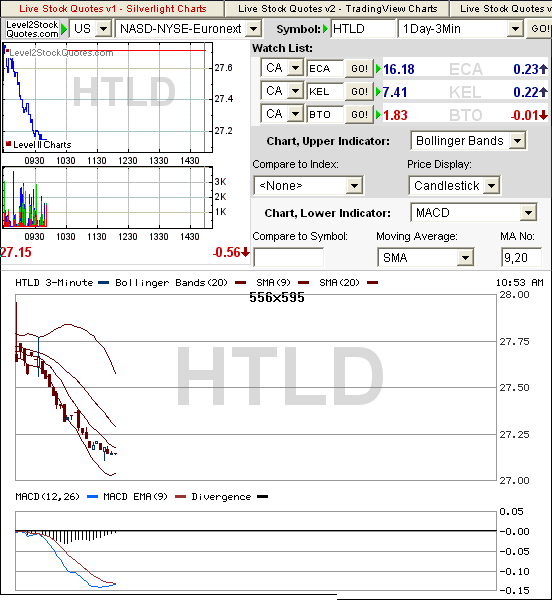The height and width of the screenshot is (600, 552).
Task: Click the MA No field showing 9,20
Action: tap(521, 258)
